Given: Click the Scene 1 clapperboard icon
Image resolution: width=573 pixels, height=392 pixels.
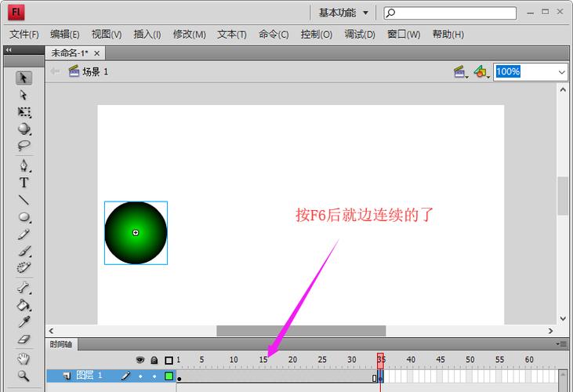Looking at the screenshot, I should 74,71.
